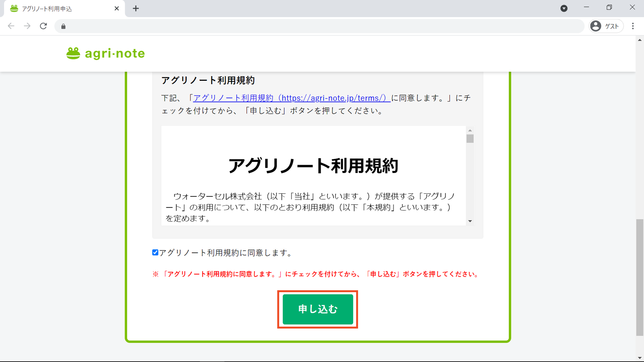The image size is (644, 362).
Task: Click the page scrollbar up arrow
Action: coord(640,40)
